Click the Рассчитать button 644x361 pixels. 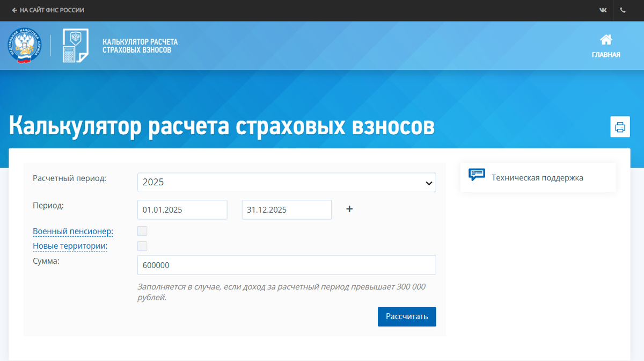(x=407, y=316)
